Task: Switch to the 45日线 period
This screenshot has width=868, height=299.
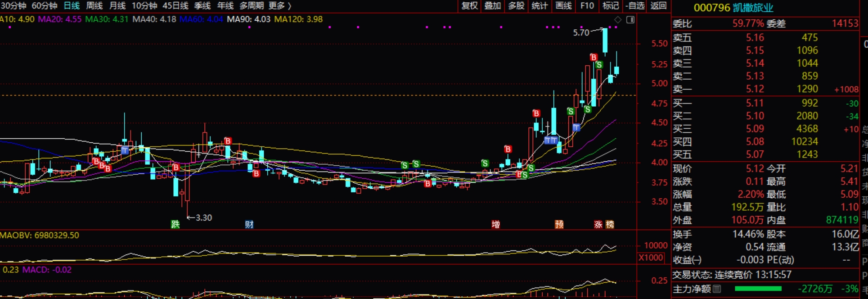Action: (x=175, y=6)
